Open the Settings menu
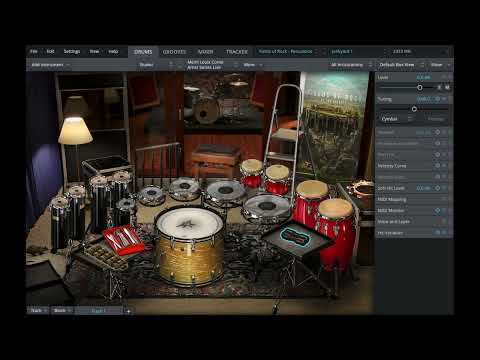Screen dimensions: 480x360 click(72, 51)
